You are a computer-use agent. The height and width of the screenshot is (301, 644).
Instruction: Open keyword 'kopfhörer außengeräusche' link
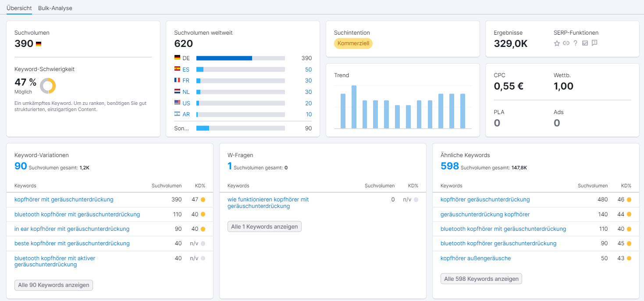tap(475, 258)
